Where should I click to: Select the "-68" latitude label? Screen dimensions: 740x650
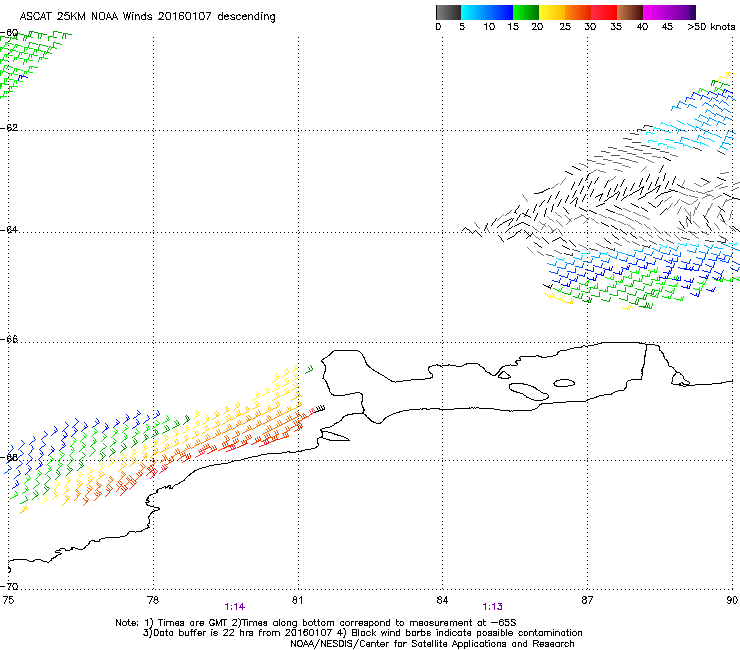9,458
